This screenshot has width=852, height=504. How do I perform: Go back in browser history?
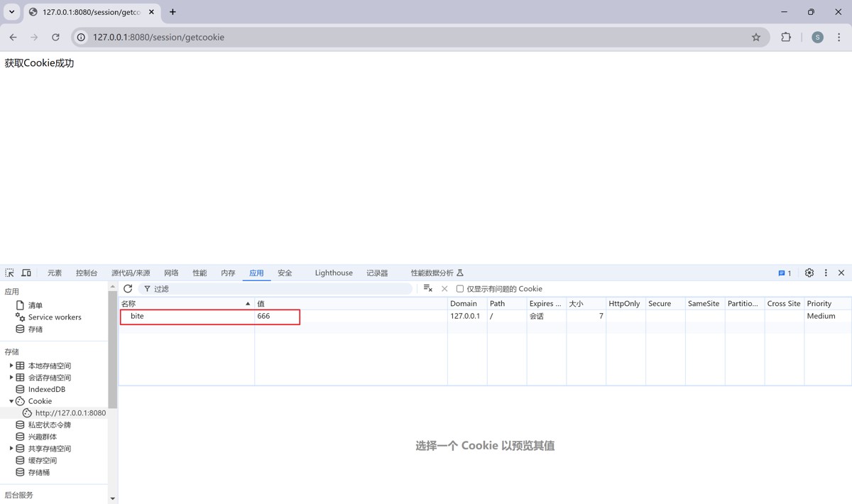pos(13,37)
